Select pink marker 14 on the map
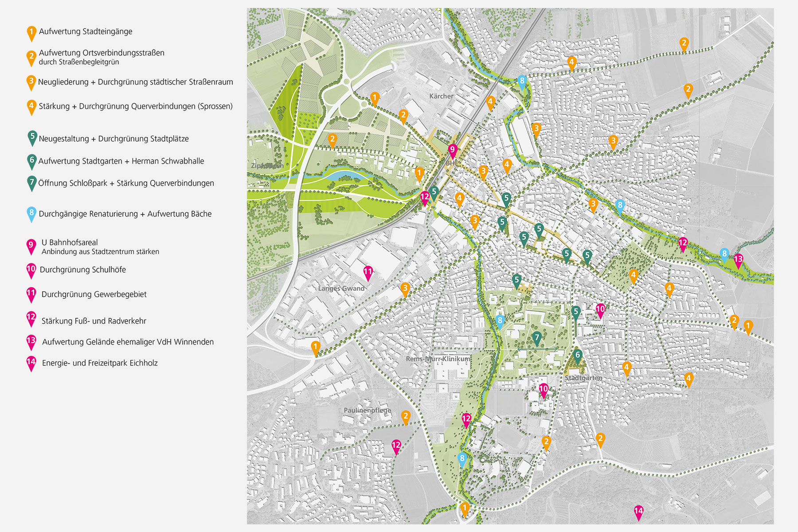Viewport: 798px width, 532px height. (x=638, y=512)
